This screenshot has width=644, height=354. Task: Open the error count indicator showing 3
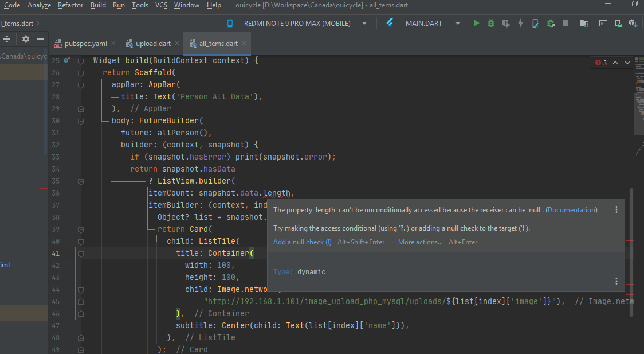point(601,63)
